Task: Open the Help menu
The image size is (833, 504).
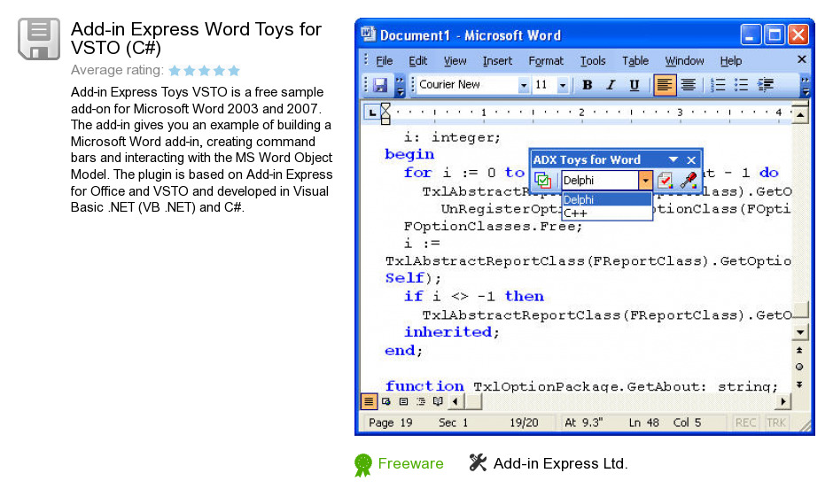Action: [x=730, y=61]
